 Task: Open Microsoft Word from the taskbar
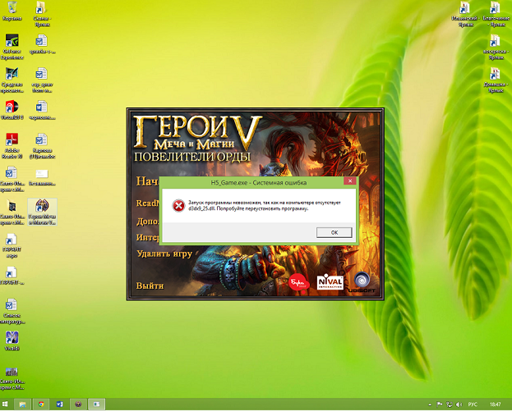click(60, 404)
